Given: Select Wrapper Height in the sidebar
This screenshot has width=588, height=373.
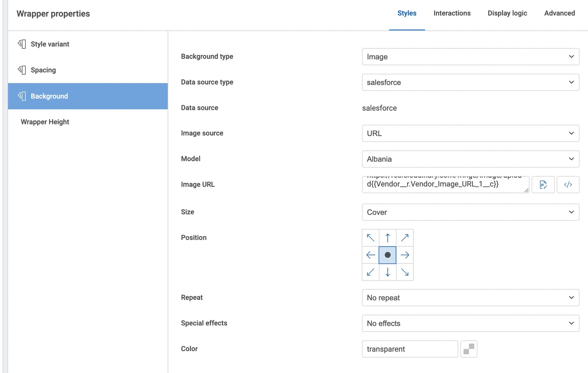Looking at the screenshot, I should pos(88,122).
